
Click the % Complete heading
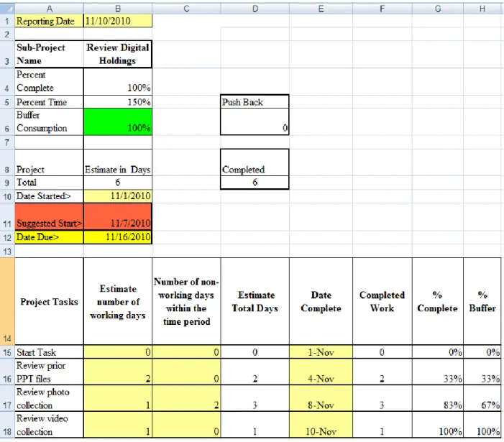coord(438,301)
